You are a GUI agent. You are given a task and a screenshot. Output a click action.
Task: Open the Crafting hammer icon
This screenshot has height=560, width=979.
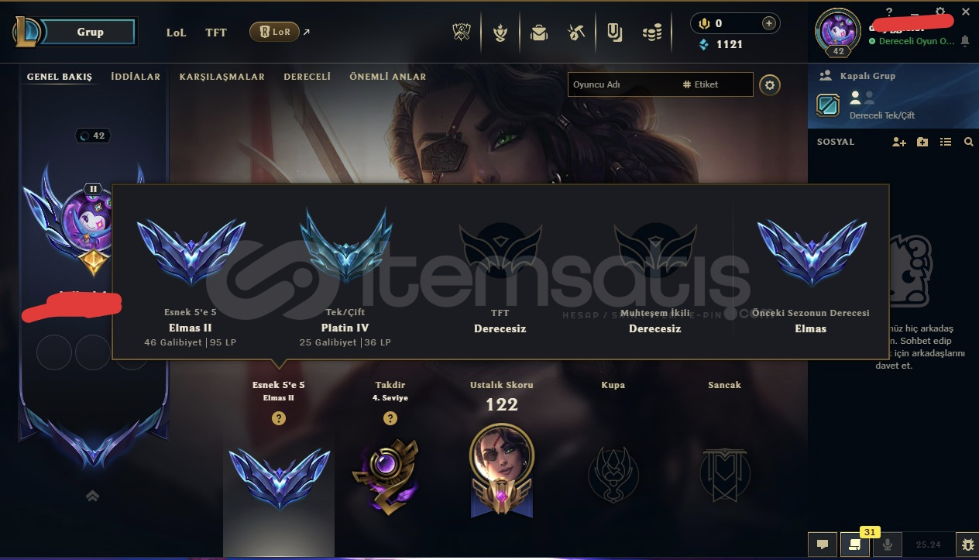click(x=576, y=33)
